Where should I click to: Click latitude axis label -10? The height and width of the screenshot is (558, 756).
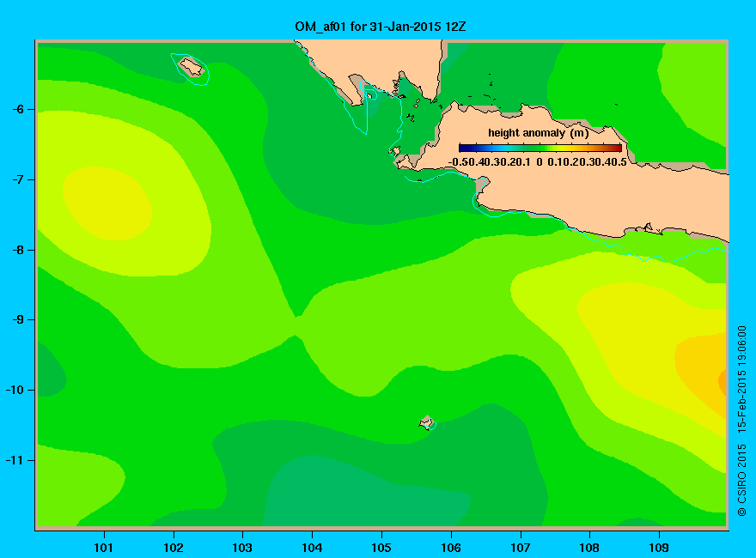coord(15,390)
